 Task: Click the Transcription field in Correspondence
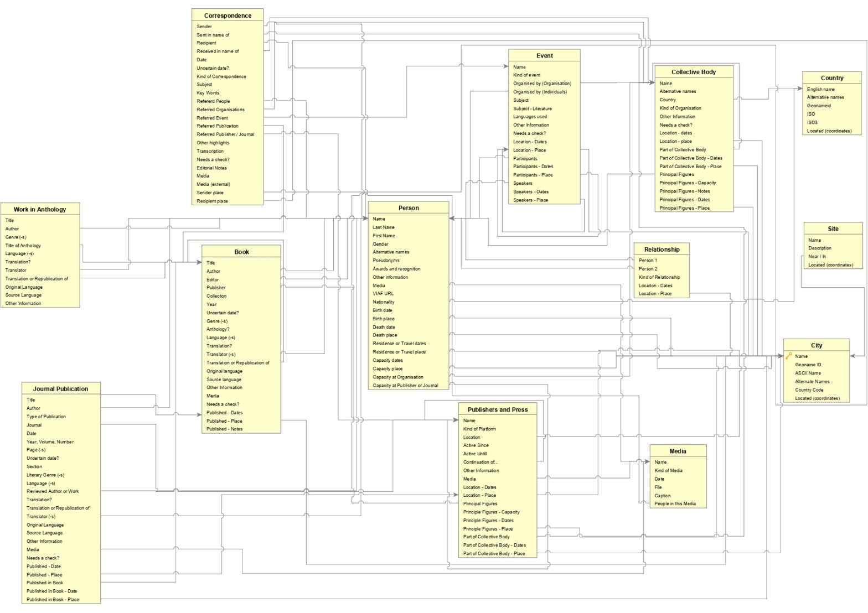(x=210, y=151)
